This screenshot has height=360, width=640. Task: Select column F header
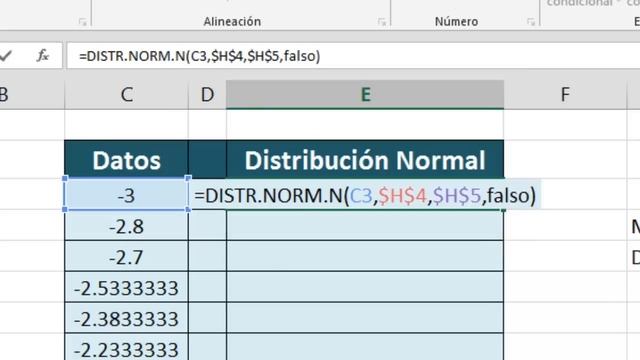565,95
